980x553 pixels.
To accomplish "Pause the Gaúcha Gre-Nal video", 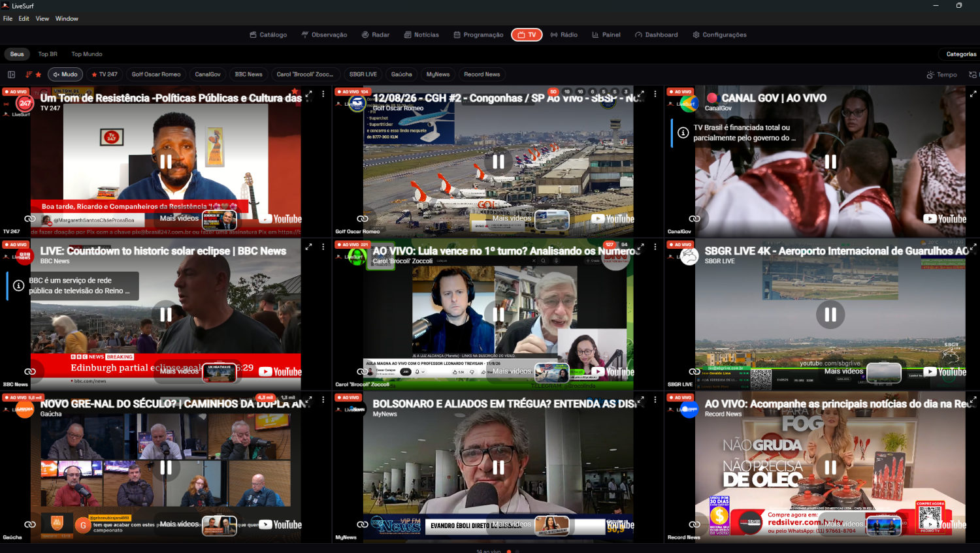I will (166, 467).
